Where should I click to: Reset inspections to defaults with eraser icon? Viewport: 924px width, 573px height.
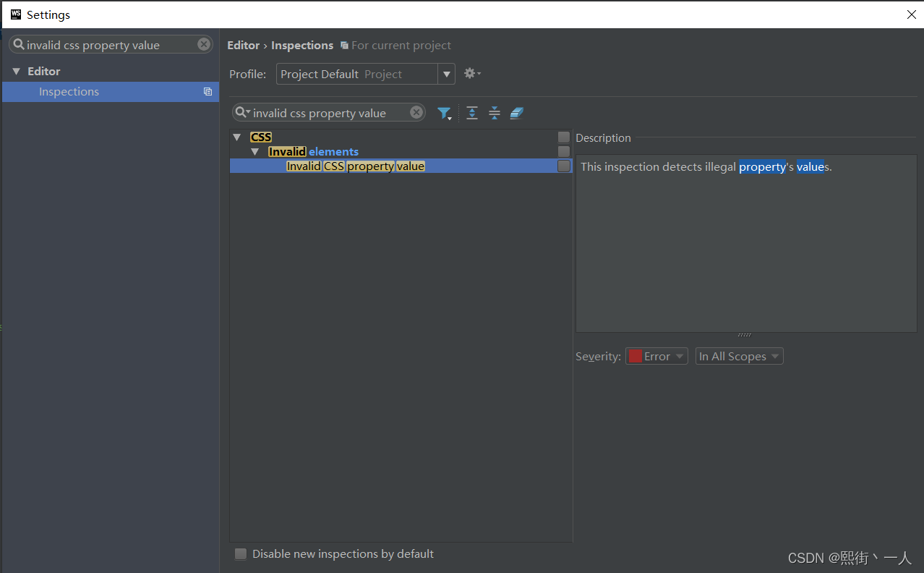pos(516,113)
